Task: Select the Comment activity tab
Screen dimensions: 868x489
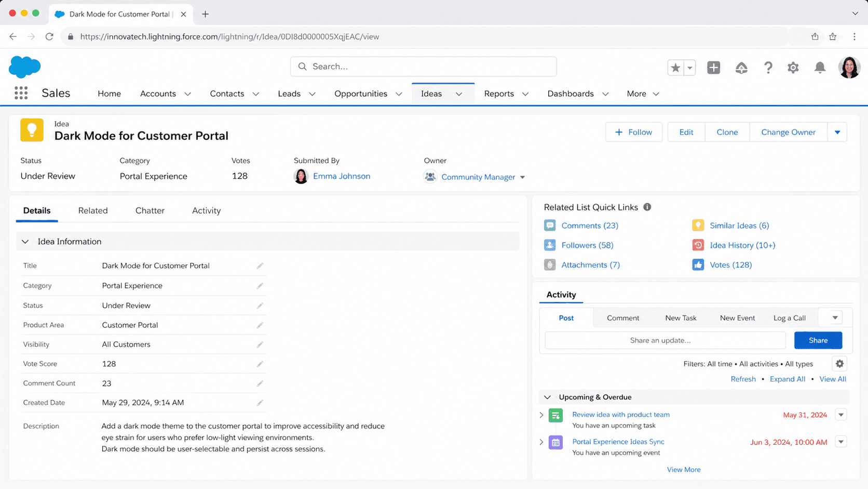Action: click(x=623, y=318)
